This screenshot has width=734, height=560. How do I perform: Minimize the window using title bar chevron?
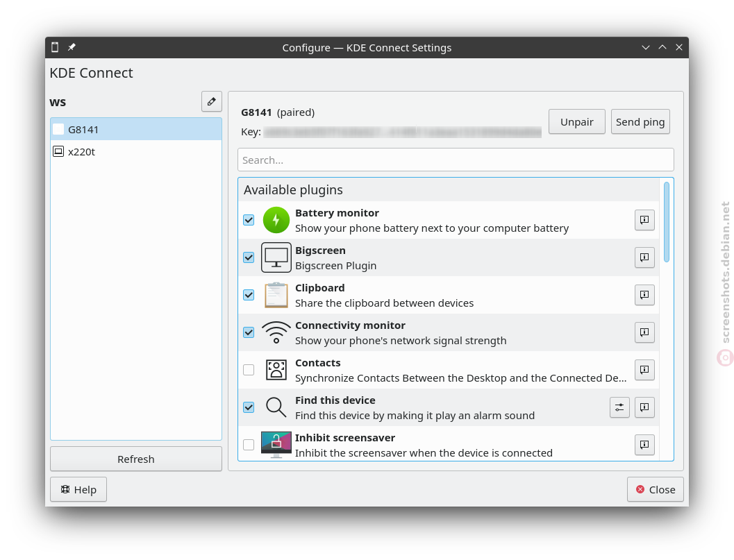pos(646,47)
